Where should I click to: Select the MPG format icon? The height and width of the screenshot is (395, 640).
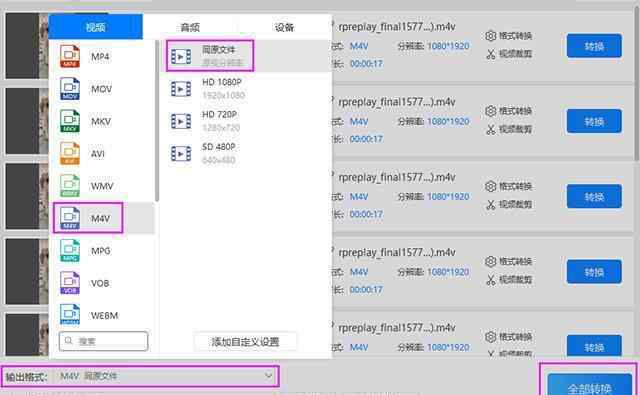tap(70, 251)
